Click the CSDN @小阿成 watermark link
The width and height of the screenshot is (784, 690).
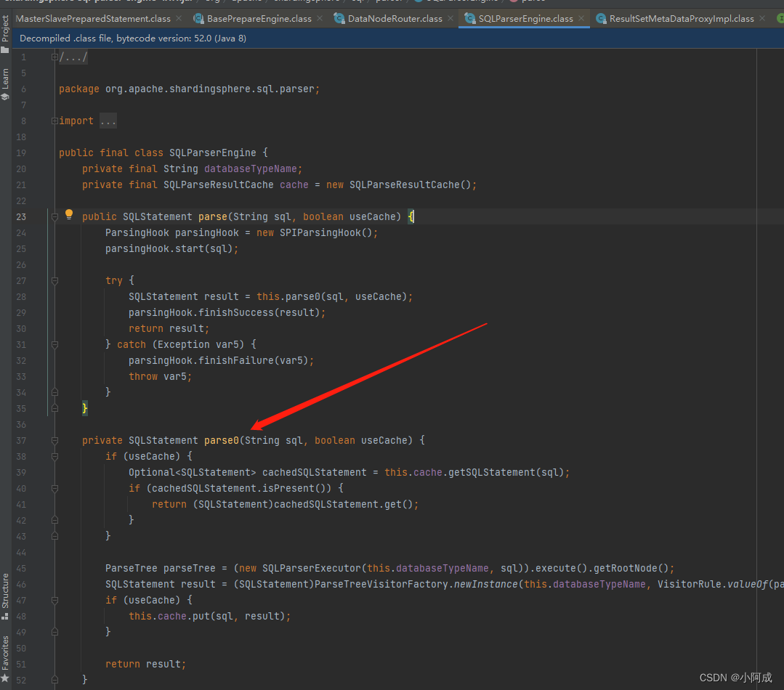point(735,677)
